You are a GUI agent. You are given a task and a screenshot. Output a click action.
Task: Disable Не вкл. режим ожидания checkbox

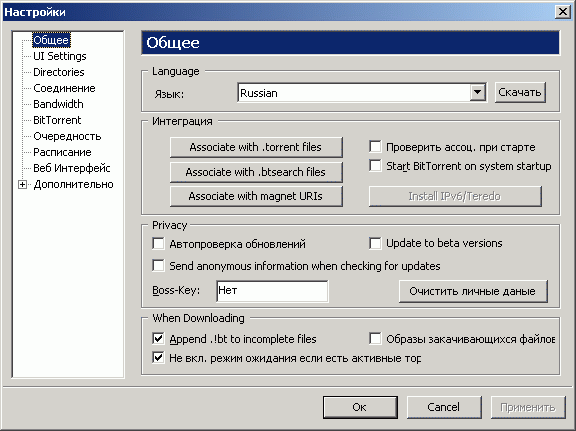click(158, 357)
